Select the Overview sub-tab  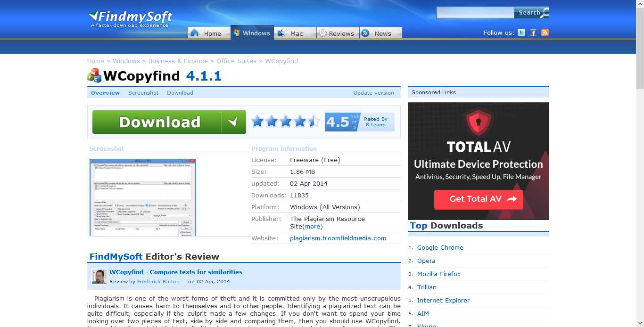pos(105,93)
